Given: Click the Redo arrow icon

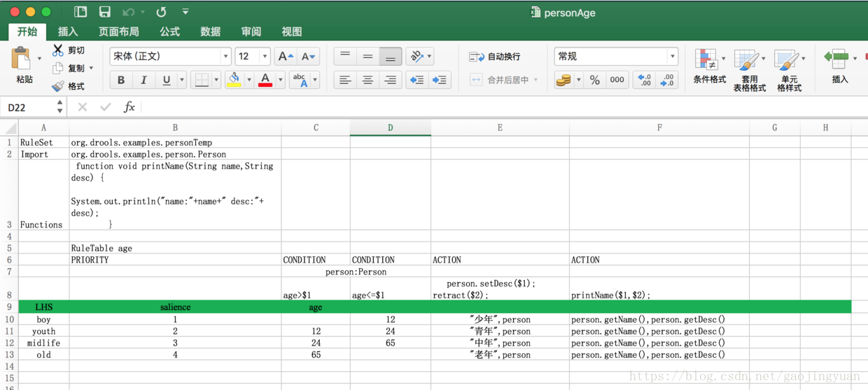Looking at the screenshot, I should [x=161, y=12].
